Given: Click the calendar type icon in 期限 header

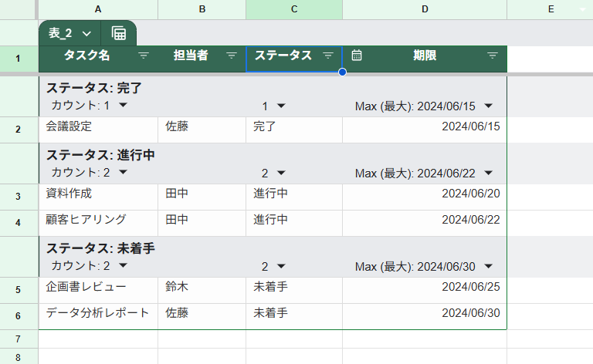Looking at the screenshot, I should (356, 55).
